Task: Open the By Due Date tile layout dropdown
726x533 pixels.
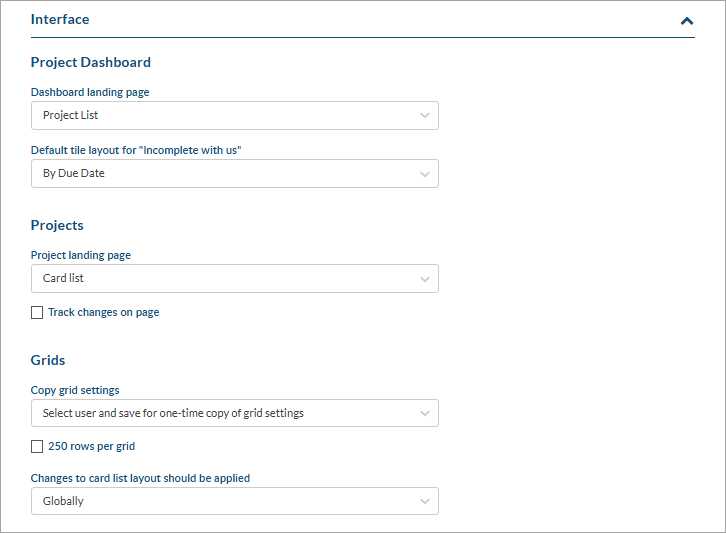Action: 235,174
